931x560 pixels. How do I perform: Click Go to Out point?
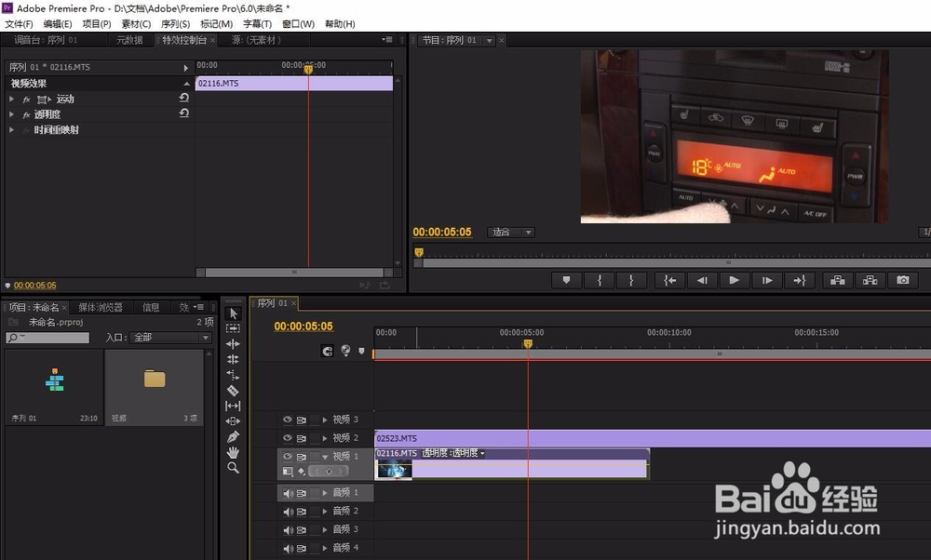pyautogui.click(x=799, y=280)
